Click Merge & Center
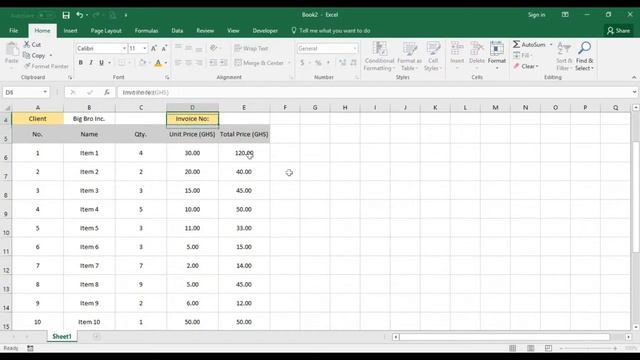Screen dimensions: 640x360 259,62
